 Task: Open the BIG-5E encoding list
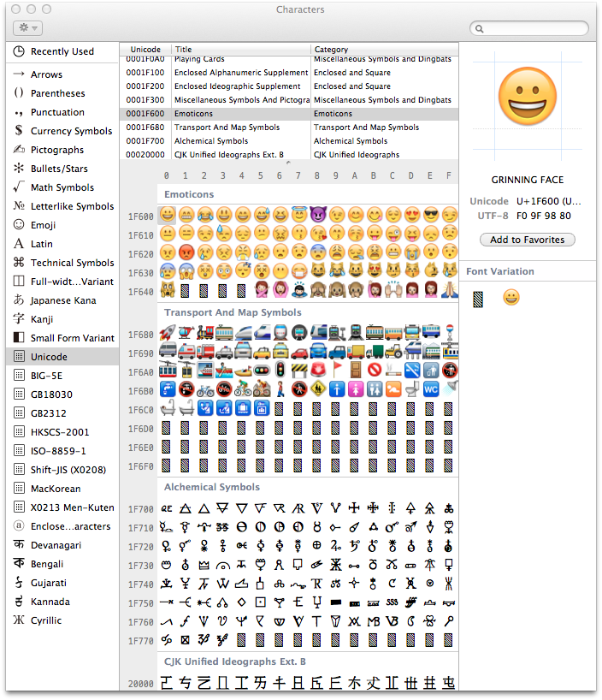[62, 376]
